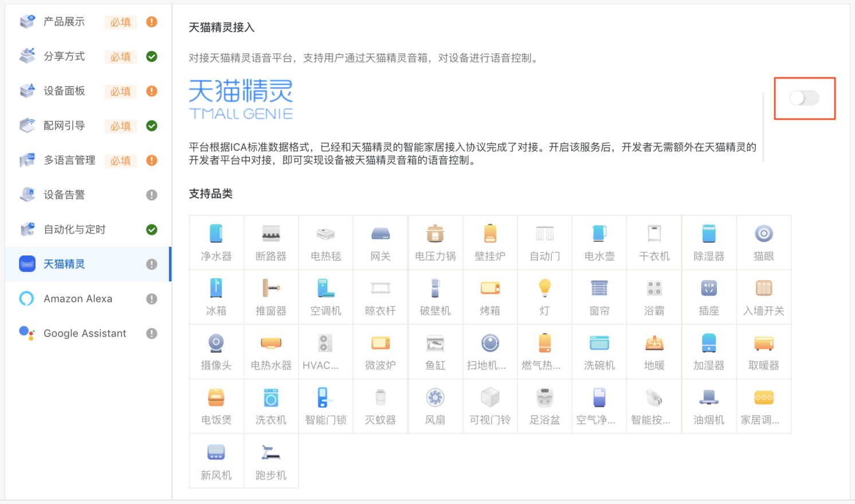
Task: Click the green check icon beside 分享方式
Action: click(152, 57)
